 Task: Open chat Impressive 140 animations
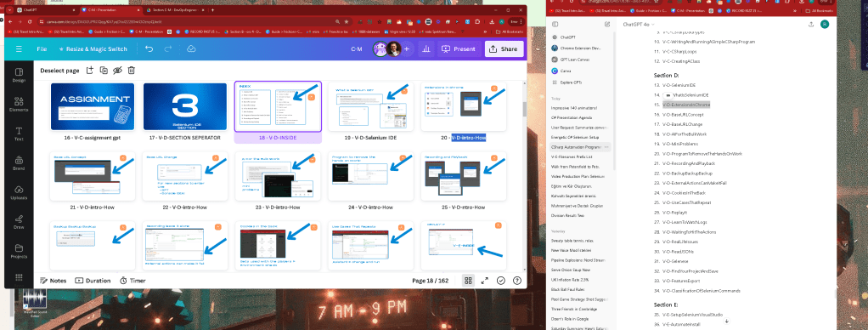[573, 108]
